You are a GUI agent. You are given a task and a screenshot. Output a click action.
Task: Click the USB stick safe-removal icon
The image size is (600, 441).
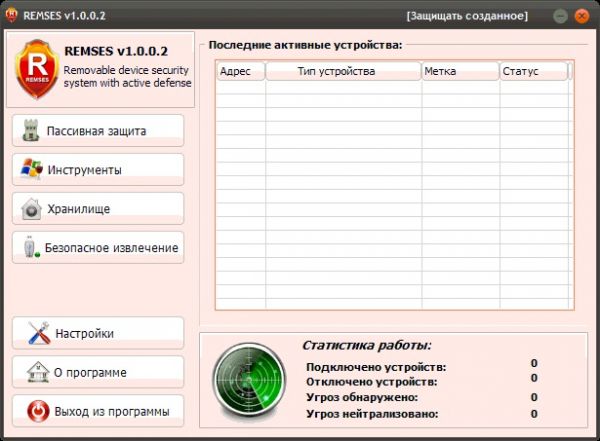click(x=31, y=247)
